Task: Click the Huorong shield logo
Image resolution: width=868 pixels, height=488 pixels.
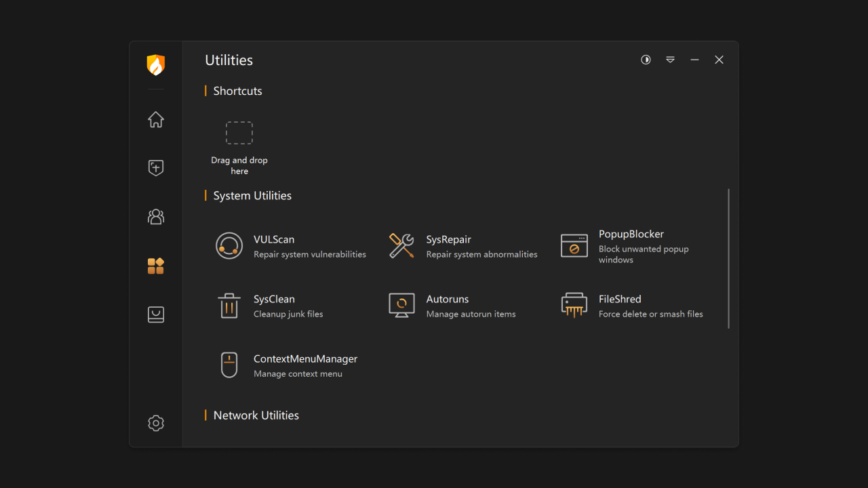Action: (x=155, y=64)
